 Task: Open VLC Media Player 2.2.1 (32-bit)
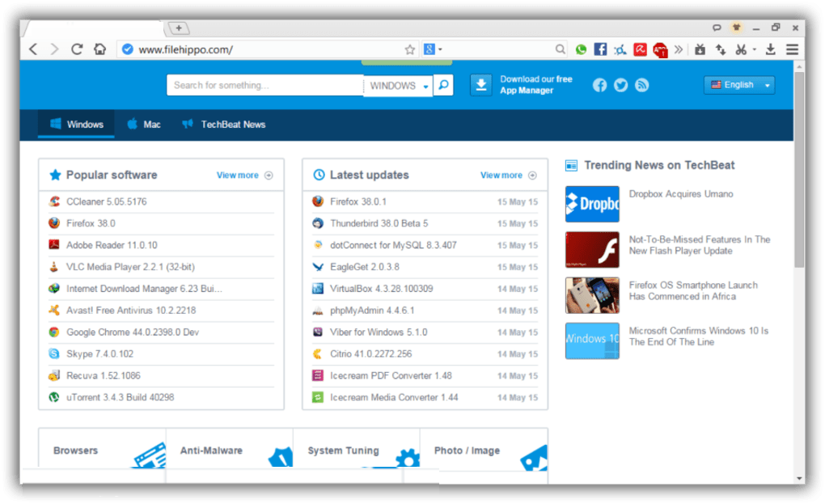click(130, 267)
